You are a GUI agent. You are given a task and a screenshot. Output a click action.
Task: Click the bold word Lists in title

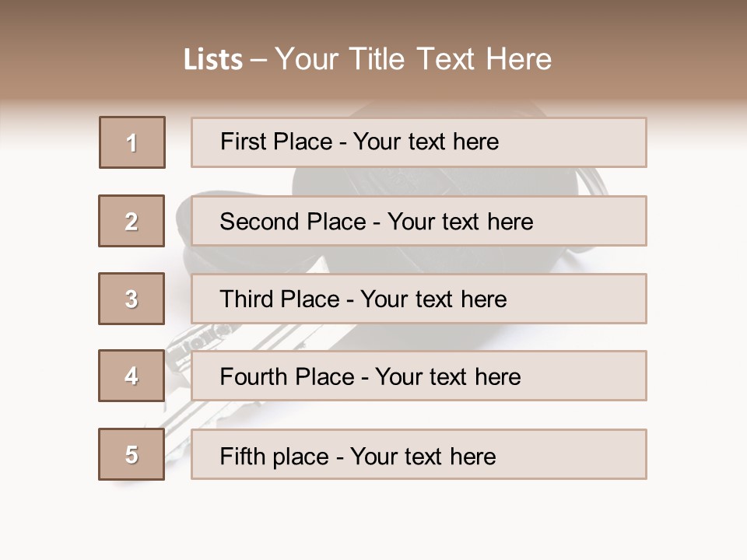pos(213,60)
